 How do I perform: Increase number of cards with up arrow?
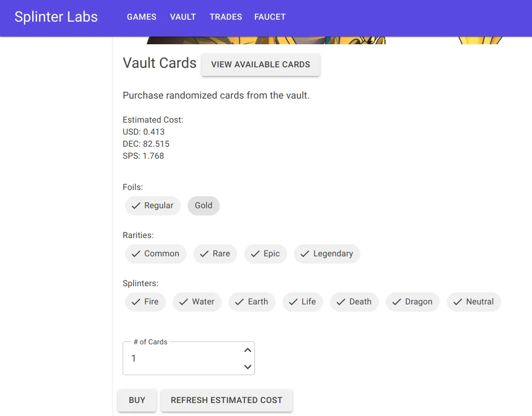tap(248, 350)
